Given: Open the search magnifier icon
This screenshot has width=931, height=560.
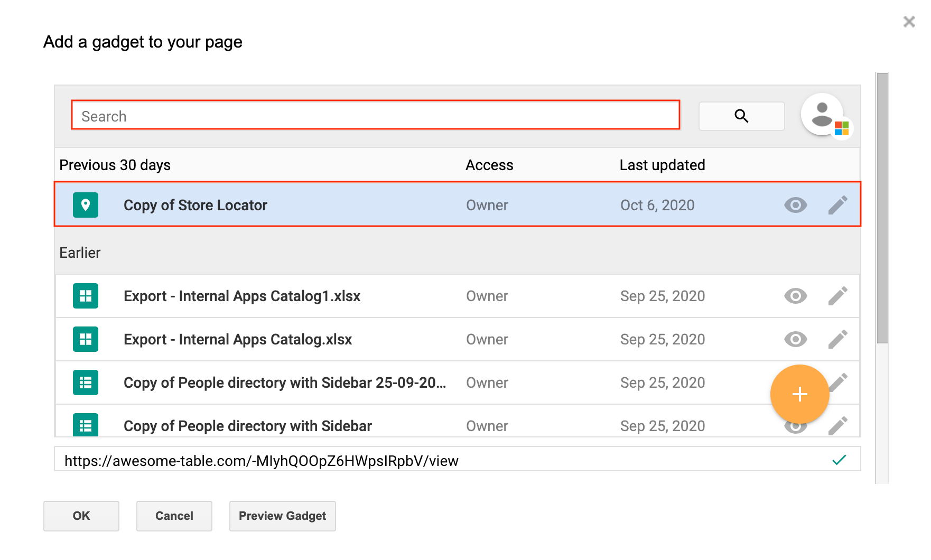Looking at the screenshot, I should point(741,115).
